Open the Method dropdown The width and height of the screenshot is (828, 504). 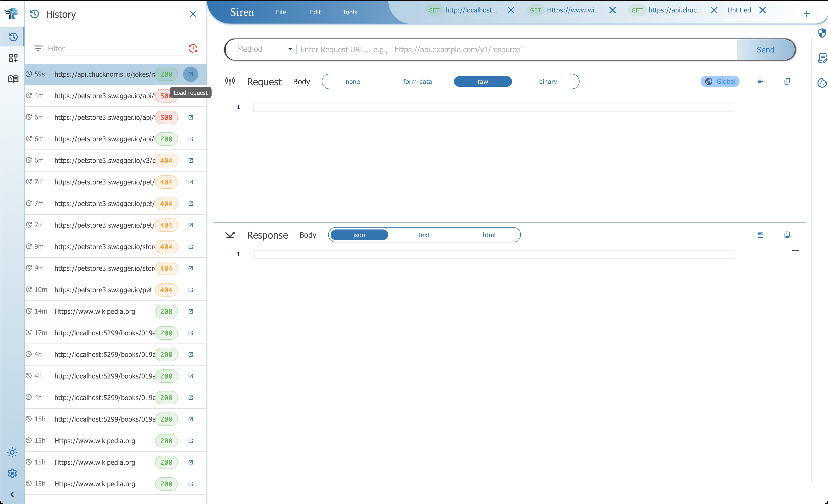264,49
